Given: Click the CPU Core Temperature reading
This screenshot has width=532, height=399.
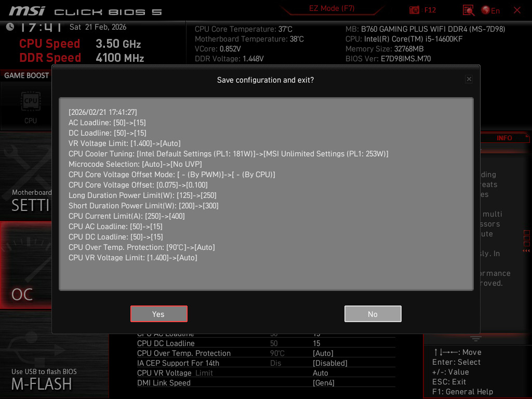Looking at the screenshot, I should coord(244,29).
